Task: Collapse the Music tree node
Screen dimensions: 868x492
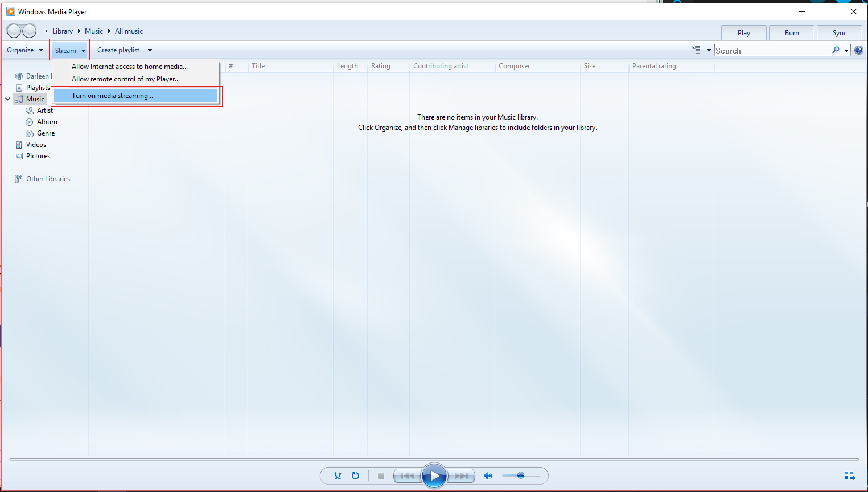Action: 8,99
